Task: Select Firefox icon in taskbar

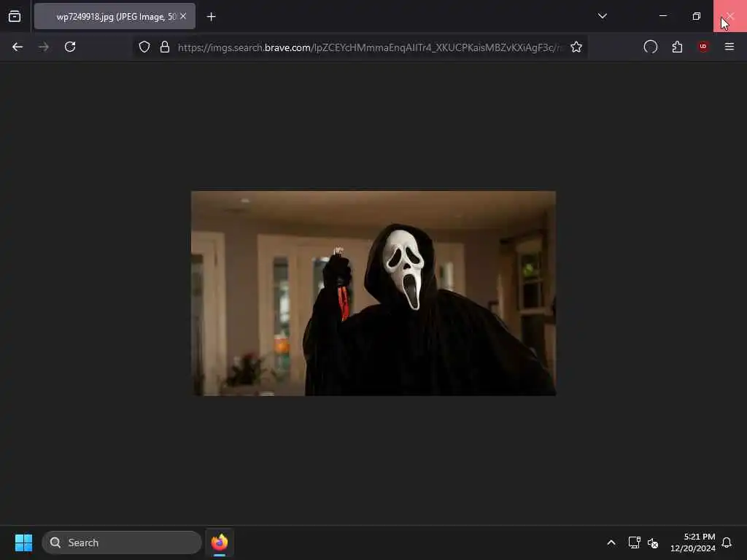Action: [x=219, y=542]
